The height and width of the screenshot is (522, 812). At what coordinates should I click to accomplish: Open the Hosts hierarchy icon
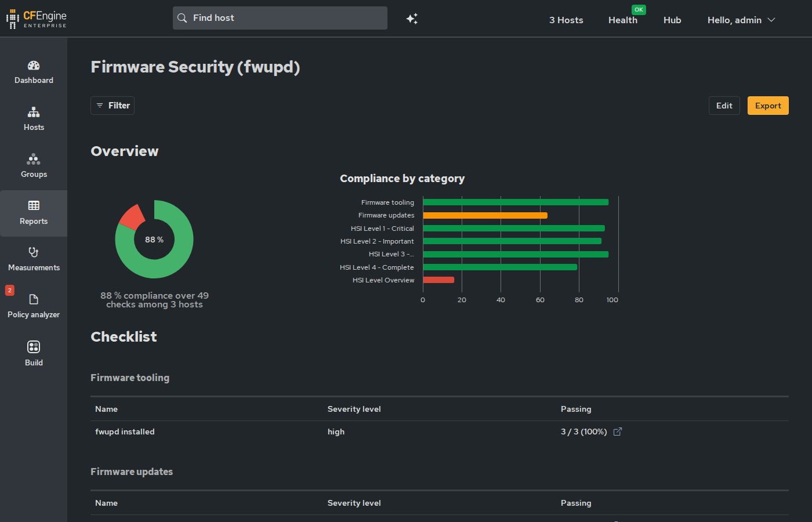(x=34, y=113)
